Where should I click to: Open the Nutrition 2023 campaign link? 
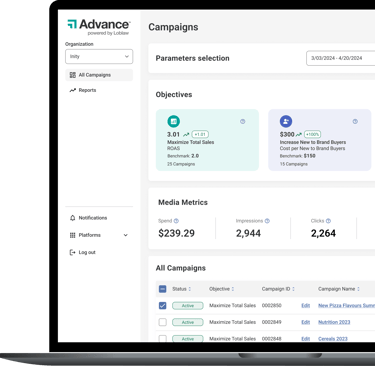[x=334, y=322]
